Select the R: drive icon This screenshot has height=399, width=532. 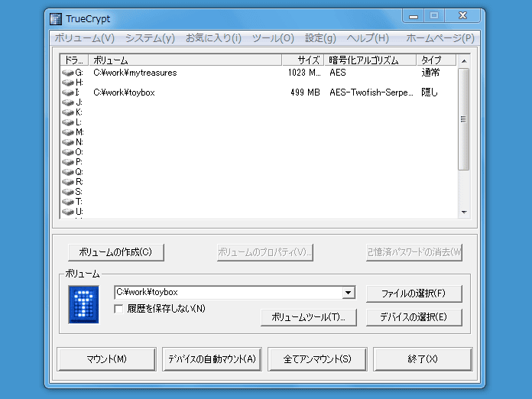(x=68, y=182)
